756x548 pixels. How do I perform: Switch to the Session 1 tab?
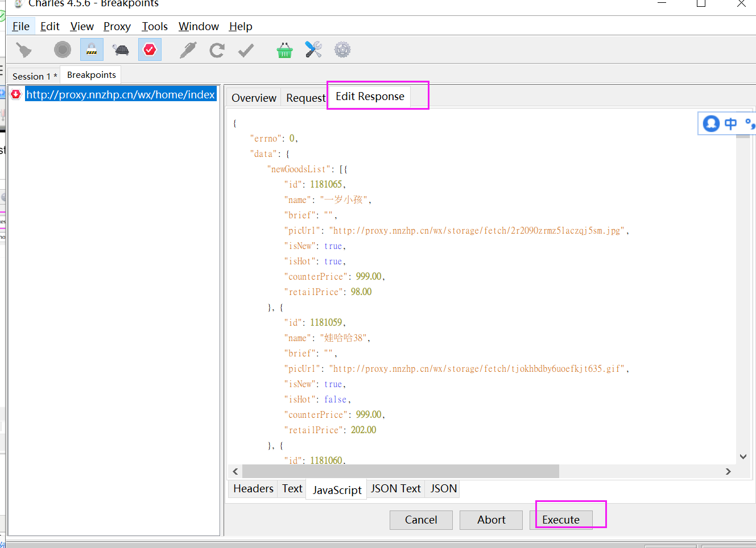click(35, 76)
